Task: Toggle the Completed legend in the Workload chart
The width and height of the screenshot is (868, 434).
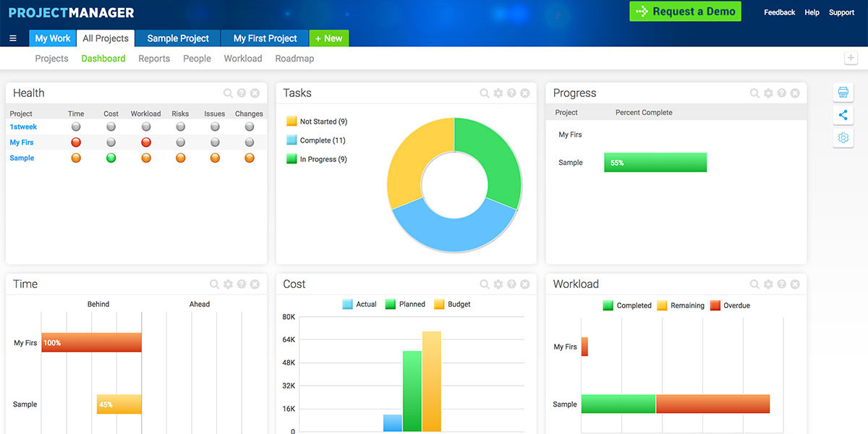Action: tap(626, 305)
